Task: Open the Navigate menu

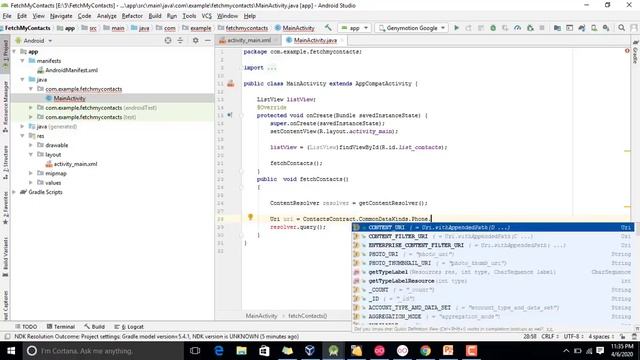Action: point(61,16)
